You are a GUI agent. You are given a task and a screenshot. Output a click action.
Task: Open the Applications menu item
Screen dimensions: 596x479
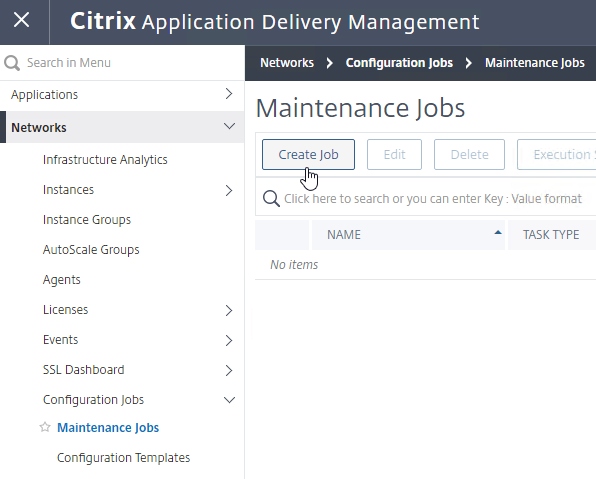pyautogui.click(x=44, y=94)
